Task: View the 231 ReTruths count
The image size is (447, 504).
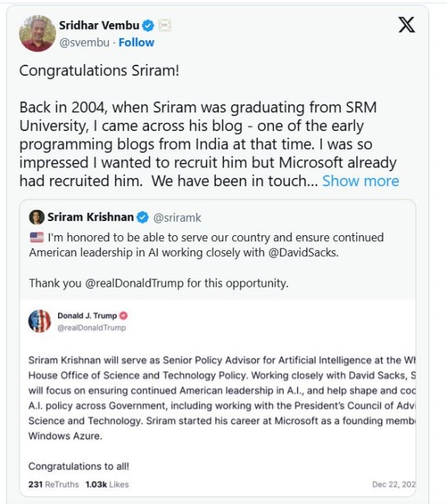Action: 54,485
